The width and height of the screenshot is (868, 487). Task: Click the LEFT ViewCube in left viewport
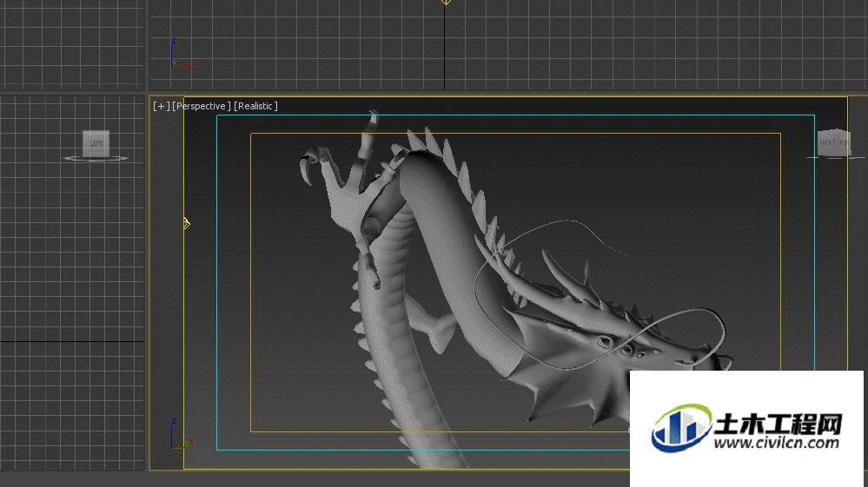96,144
